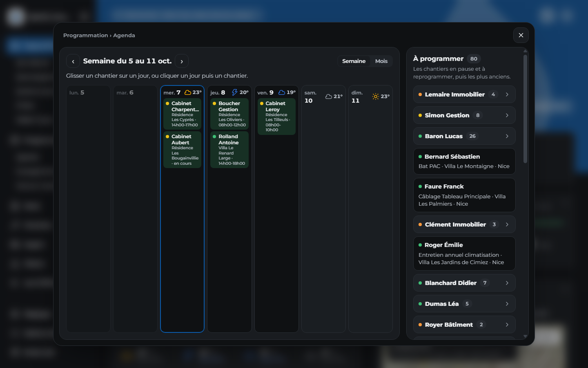Click the green status dot on Faure Franck

(420, 186)
